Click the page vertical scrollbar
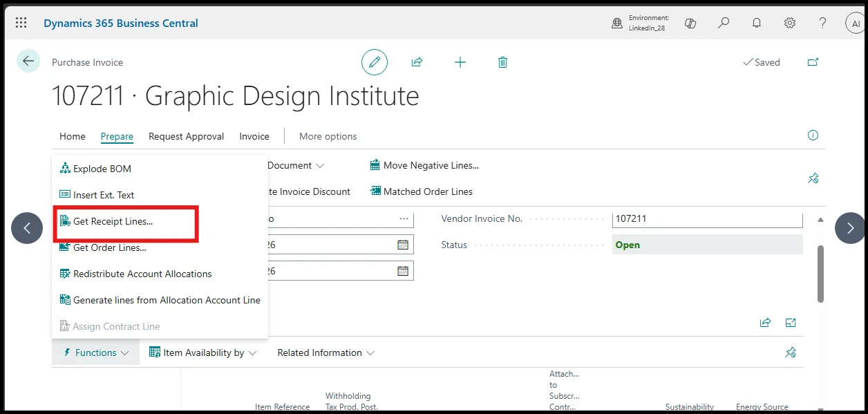The width and height of the screenshot is (868, 414). coord(820,273)
